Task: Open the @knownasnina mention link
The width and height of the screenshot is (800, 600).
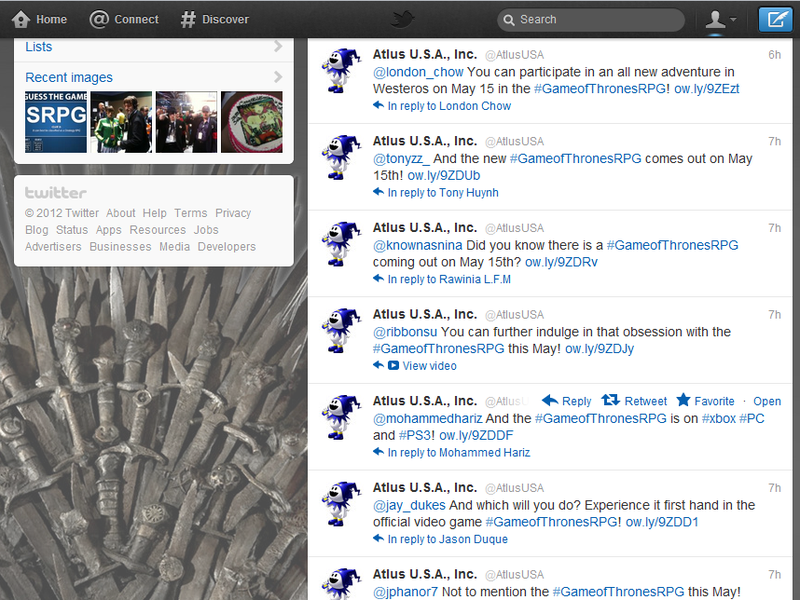Action: 417,246
